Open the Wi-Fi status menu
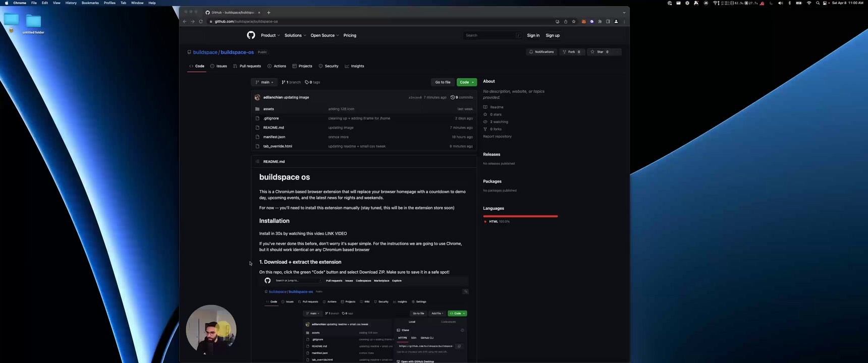This screenshot has height=363, width=868. click(809, 3)
